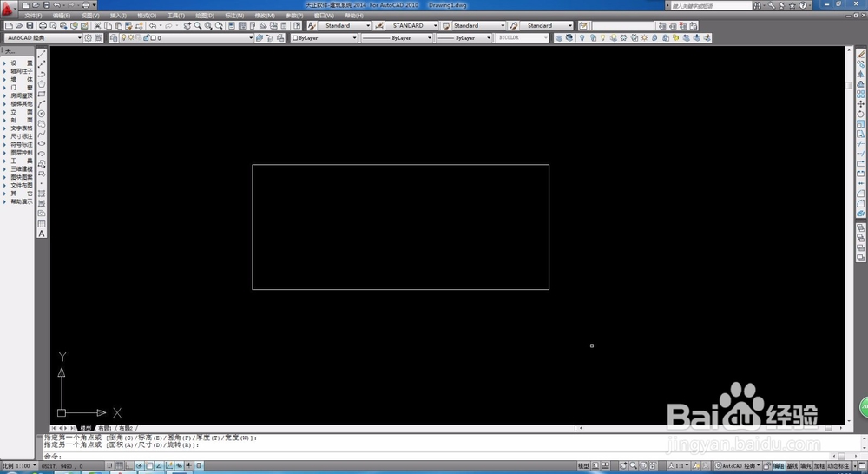This screenshot has width=868, height=474.
Task: Select the Line tool in the draw toolbar
Action: click(42, 54)
